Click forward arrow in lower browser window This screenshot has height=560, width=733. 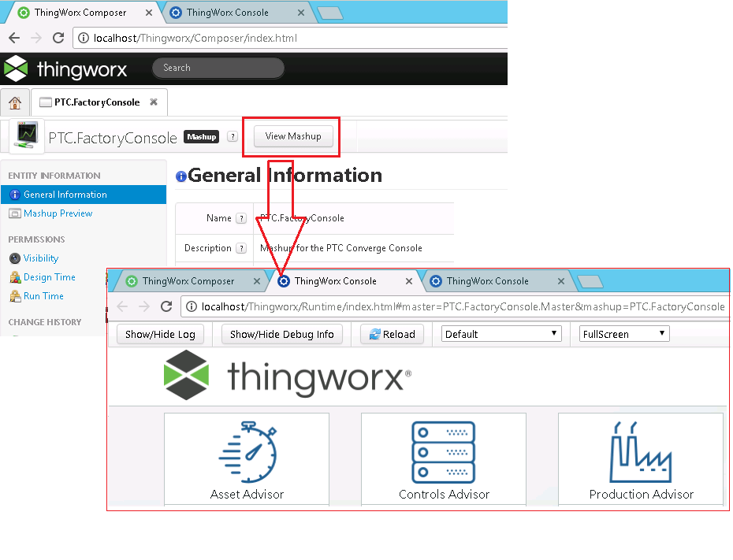click(x=144, y=306)
